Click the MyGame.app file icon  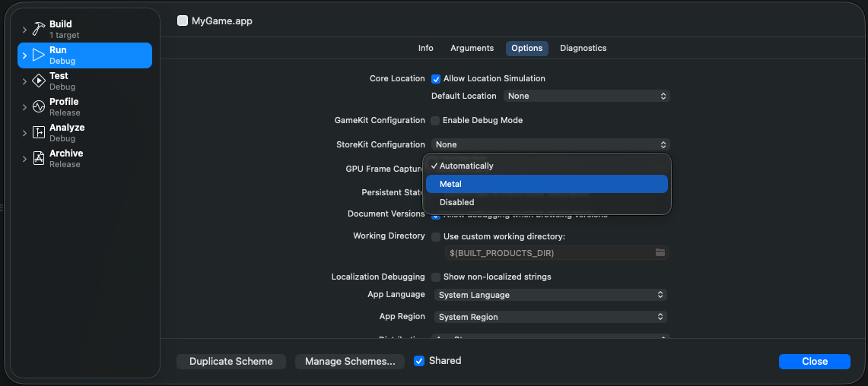coord(183,21)
